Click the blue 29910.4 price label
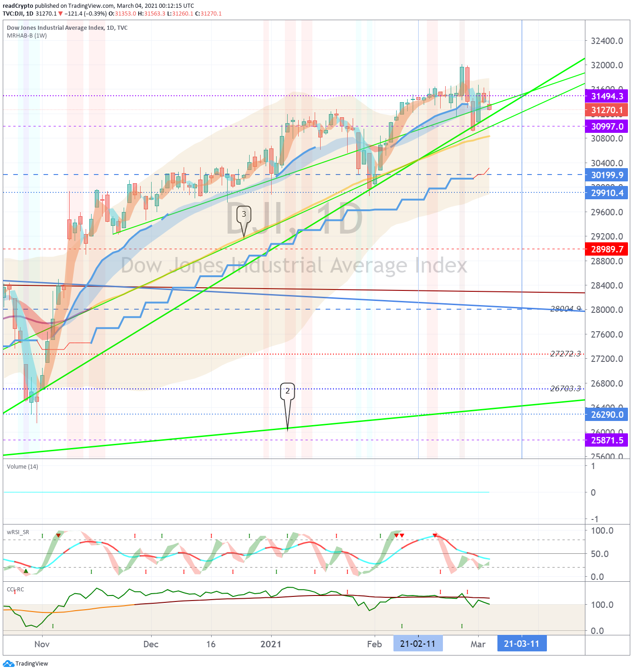 click(606, 193)
